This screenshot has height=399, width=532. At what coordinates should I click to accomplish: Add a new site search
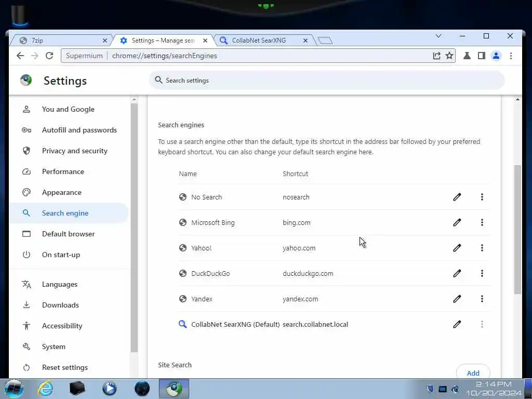pos(473,373)
